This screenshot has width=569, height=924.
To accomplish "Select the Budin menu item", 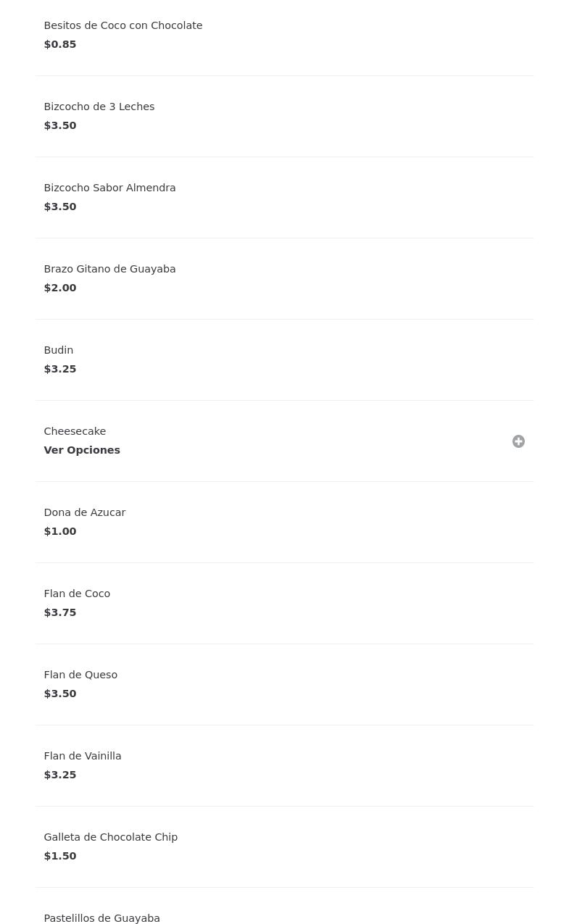I will (x=284, y=359).
